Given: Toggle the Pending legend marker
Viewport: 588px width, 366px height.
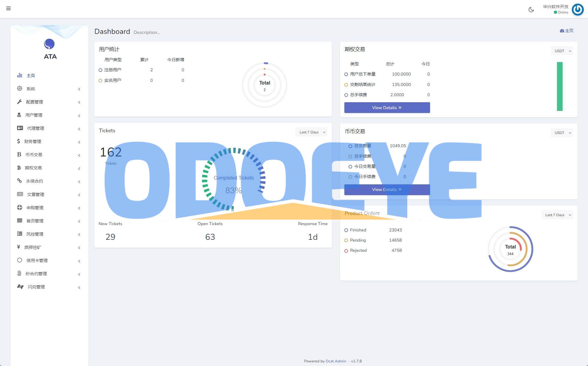Looking at the screenshot, I should point(346,240).
